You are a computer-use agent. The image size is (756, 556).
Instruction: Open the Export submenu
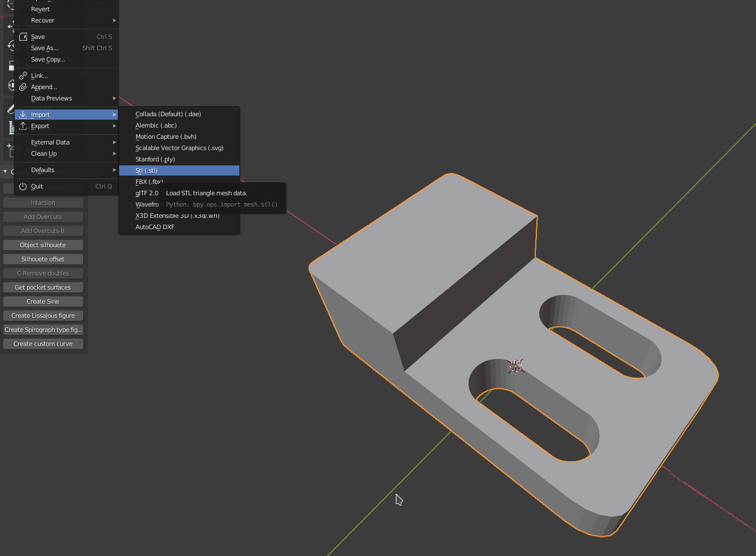click(40, 126)
